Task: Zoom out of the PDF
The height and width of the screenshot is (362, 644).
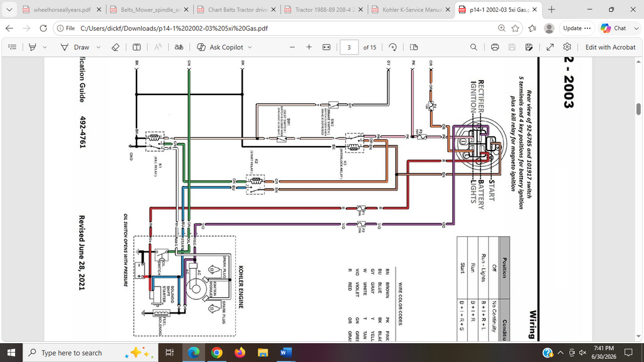Action: click(292, 47)
